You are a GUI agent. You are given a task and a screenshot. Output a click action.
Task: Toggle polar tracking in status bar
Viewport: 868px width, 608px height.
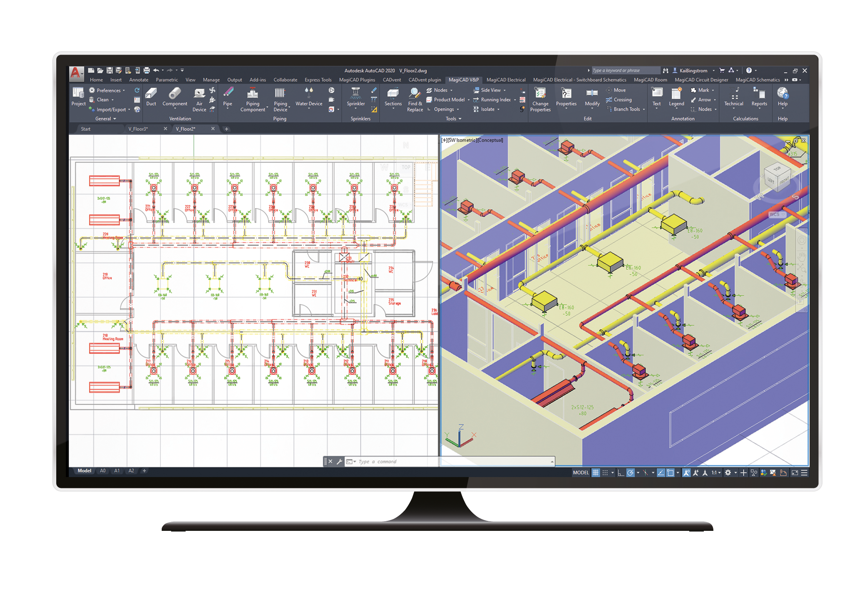coord(630,472)
